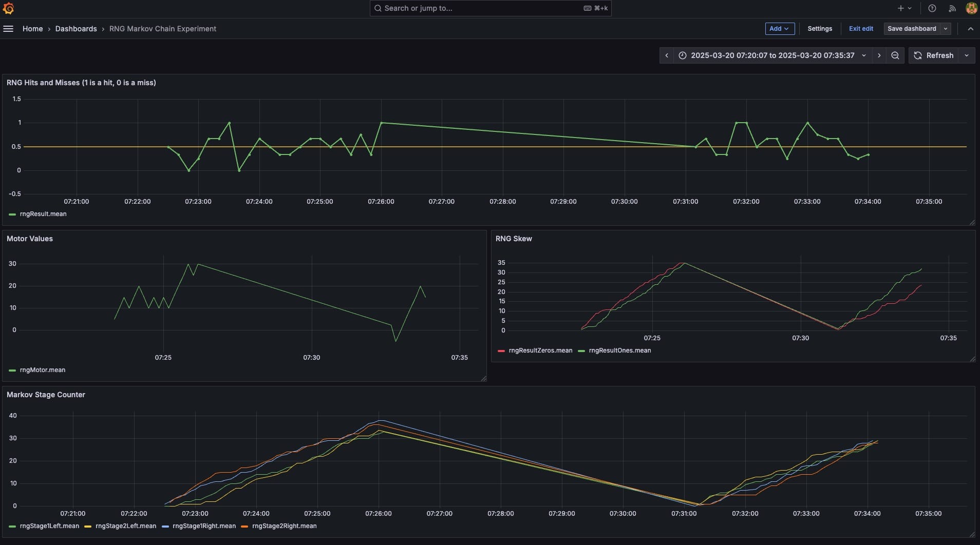Expand the refresh interval dropdown arrow
The height and width of the screenshot is (545, 980).
point(967,55)
